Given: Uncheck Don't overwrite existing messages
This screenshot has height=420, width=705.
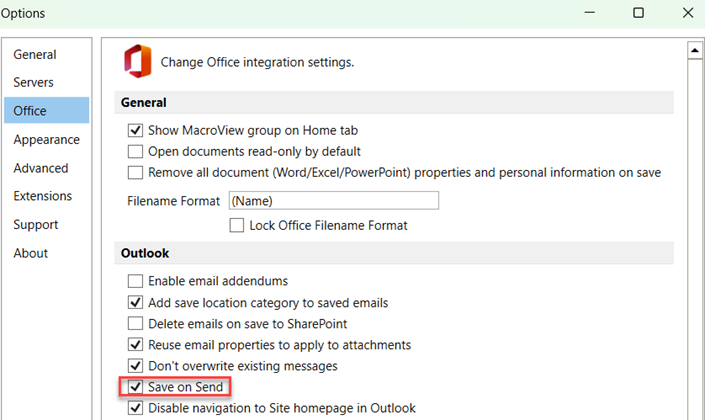Looking at the screenshot, I should point(136,366).
